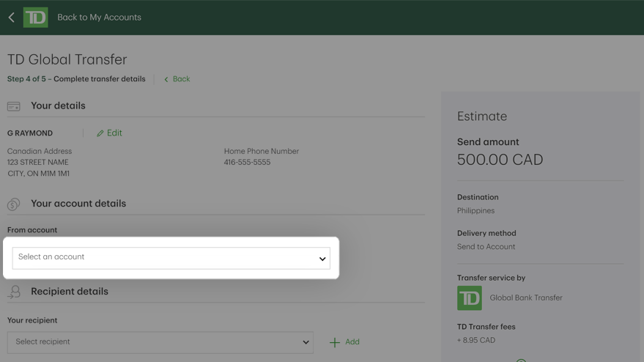Screen dimensions: 644x362
Task: Click the Estimate panel heading
Action: (482, 117)
